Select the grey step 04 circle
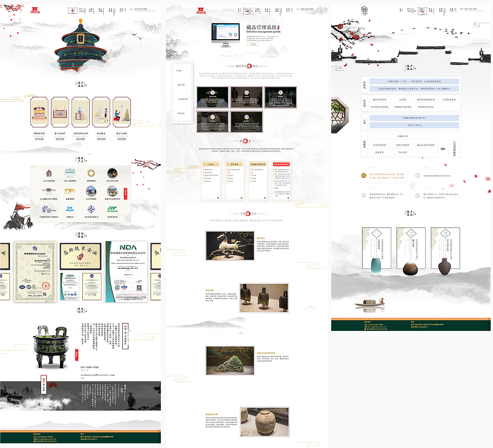 click(418, 196)
